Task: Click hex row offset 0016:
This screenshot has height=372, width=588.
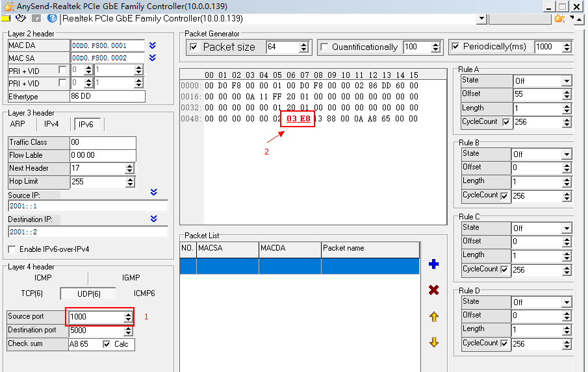Action: [x=191, y=97]
